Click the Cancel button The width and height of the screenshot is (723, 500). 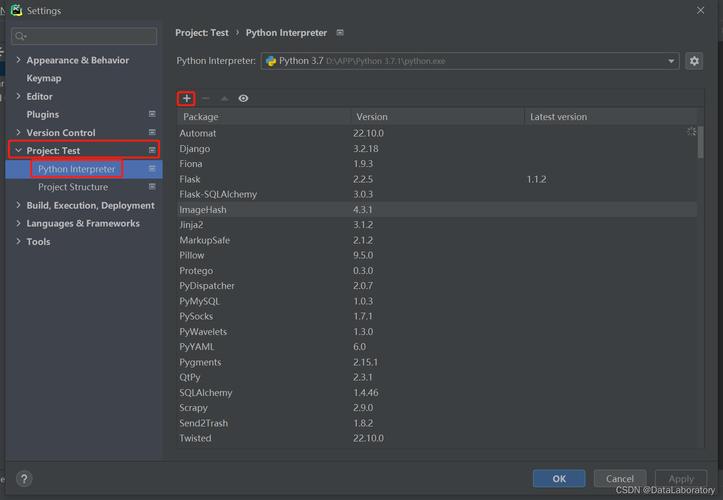click(620, 478)
